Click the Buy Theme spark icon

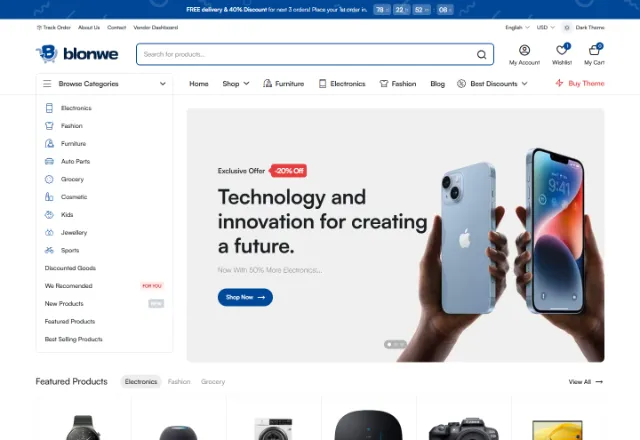559,83
